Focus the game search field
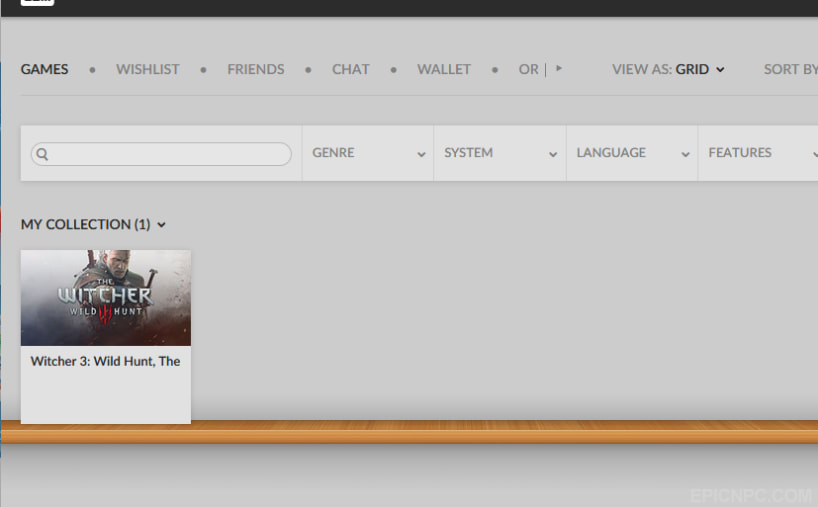The width and height of the screenshot is (818, 507). click(x=161, y=154)
